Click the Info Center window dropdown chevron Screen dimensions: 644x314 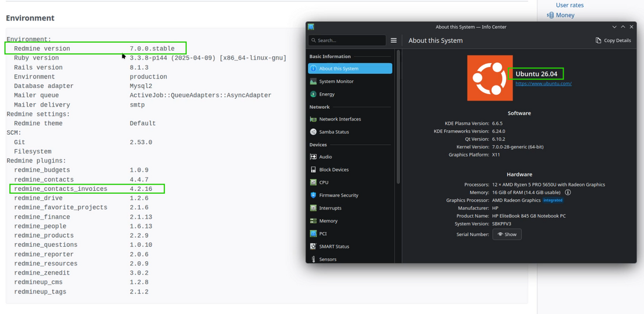[614, 27]
